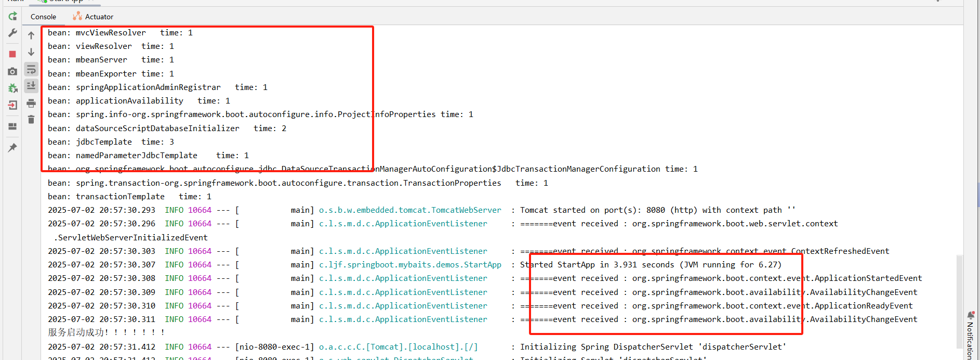
Task: Click the [nio-8080-exec-1] thread name
Action: tap(274, 347)
